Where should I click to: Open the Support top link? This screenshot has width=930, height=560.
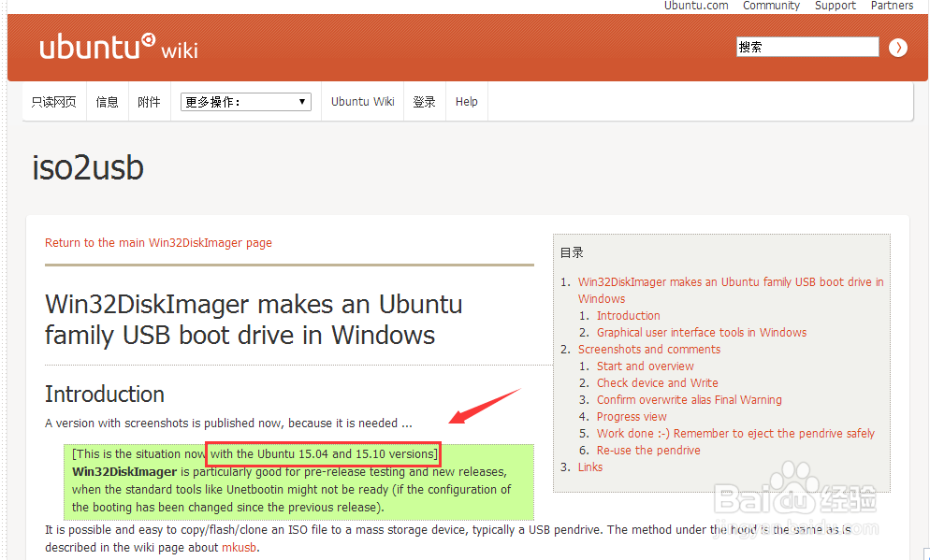coord(836,6)
